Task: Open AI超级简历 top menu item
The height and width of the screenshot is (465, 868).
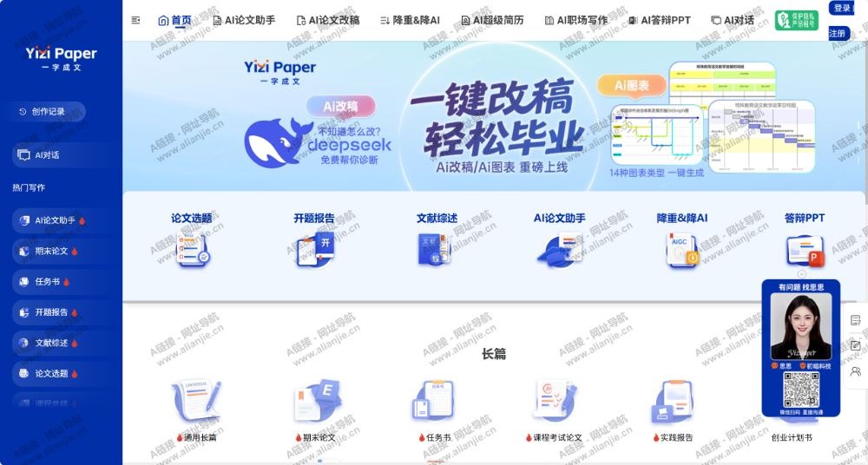Action: pyautogui.click(x=492, y=21)
